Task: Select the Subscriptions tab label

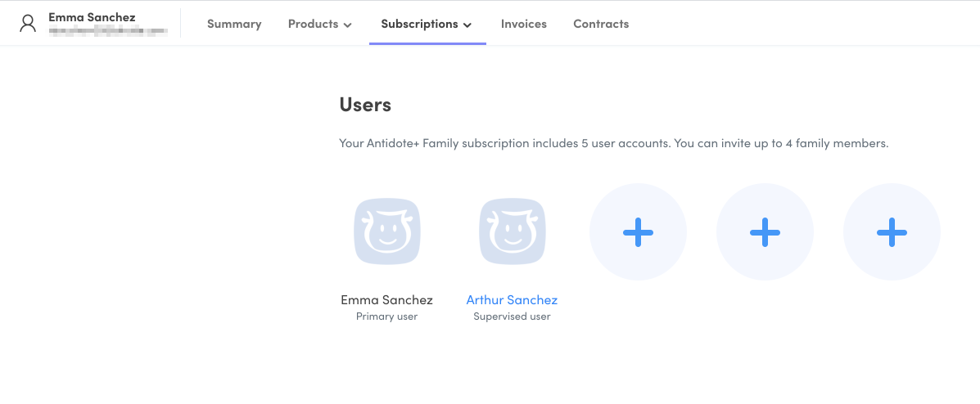Action: tap(419, 24)
